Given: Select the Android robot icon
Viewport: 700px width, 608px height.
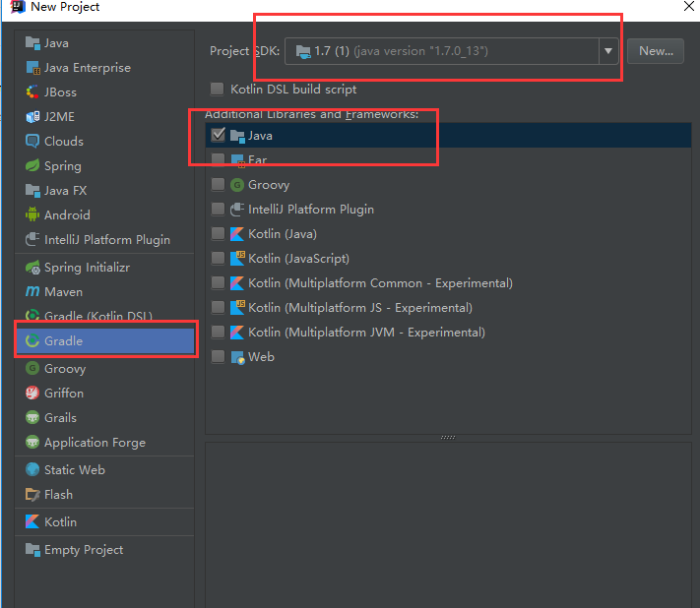Looking at the screenshot, I should point(32,215).
